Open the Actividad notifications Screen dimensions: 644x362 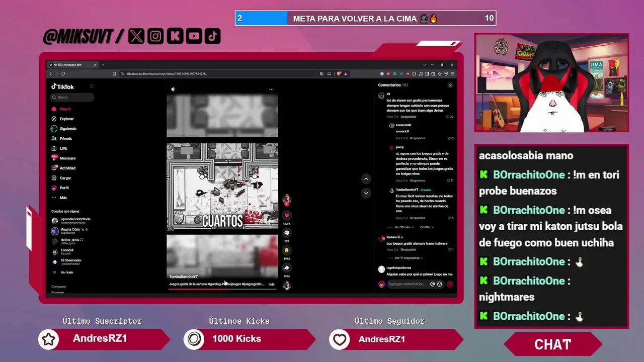(x=63, y=168)
